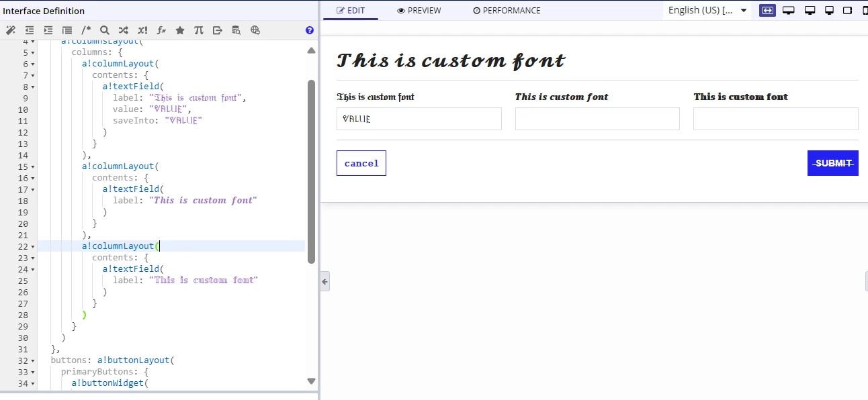This screenshot has height=400, width=868.
Task: Click label string on code line 18
Action: 203,201
